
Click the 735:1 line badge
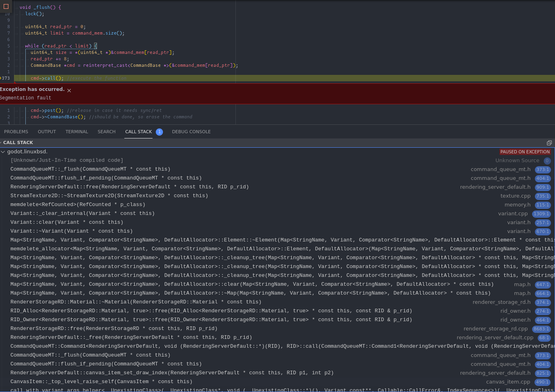543,196
